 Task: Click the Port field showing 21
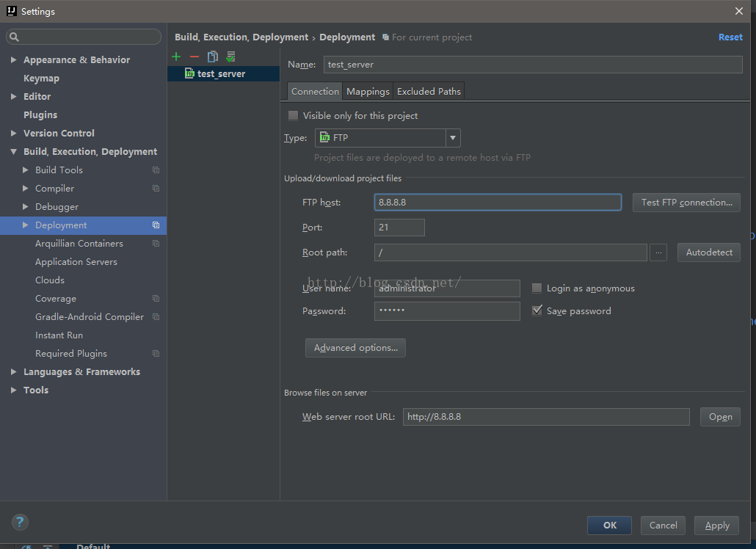399,228
